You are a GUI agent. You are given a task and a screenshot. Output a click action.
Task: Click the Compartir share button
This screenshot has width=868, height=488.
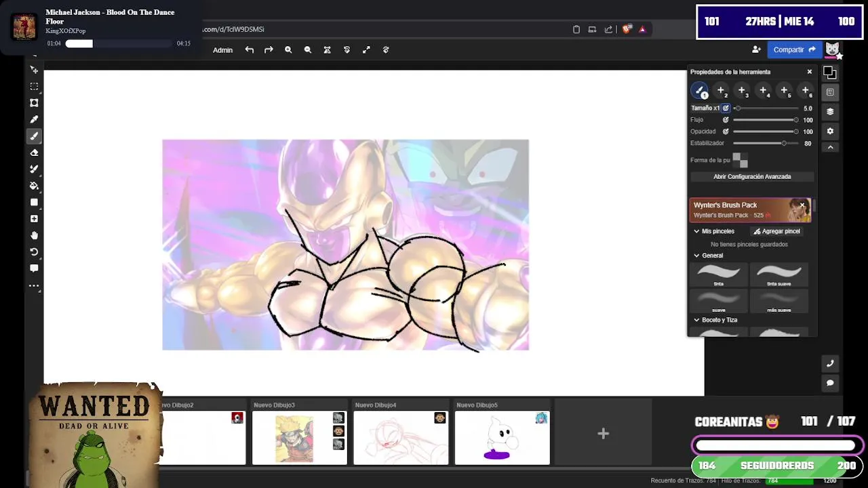tap(794, 49)
